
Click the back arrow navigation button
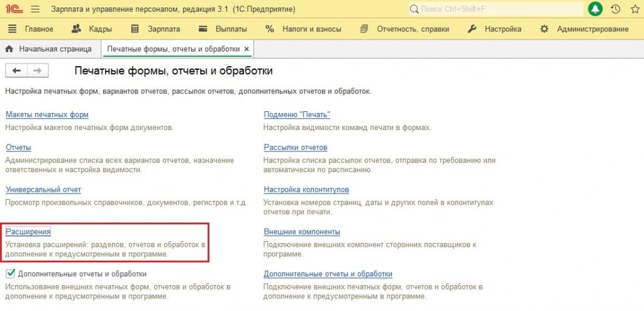16,71
